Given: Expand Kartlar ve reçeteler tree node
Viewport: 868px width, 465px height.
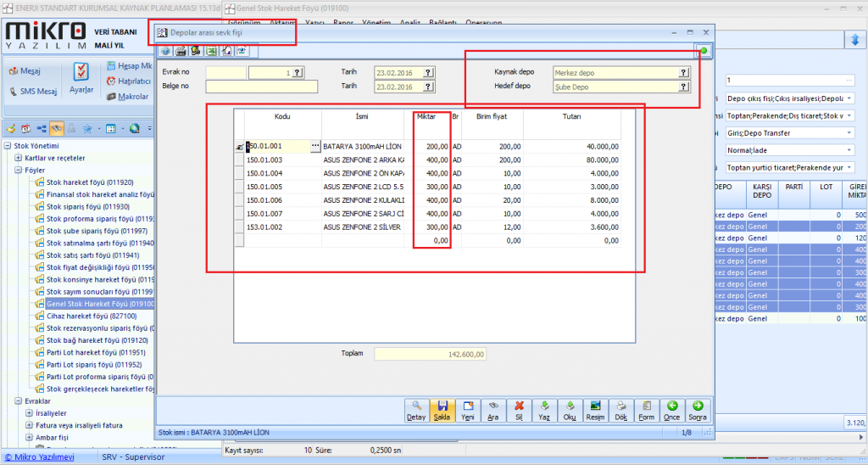Looking at the screenshot, I should coord(19,158).
